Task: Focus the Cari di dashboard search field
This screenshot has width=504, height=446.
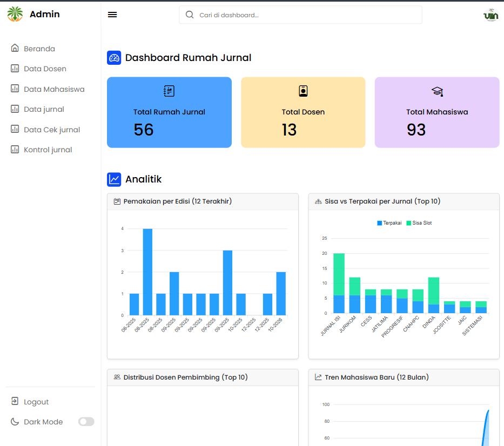Action: point(300,15)
